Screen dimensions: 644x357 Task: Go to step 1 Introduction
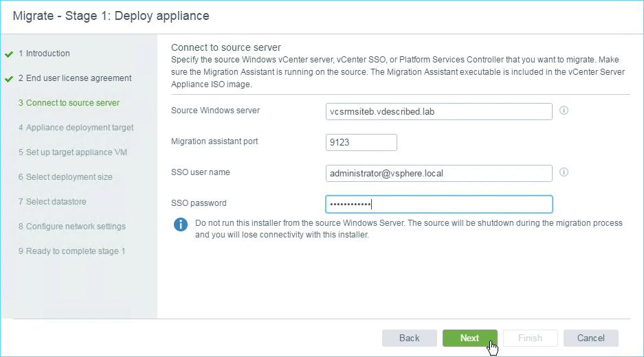pos(44,54)
